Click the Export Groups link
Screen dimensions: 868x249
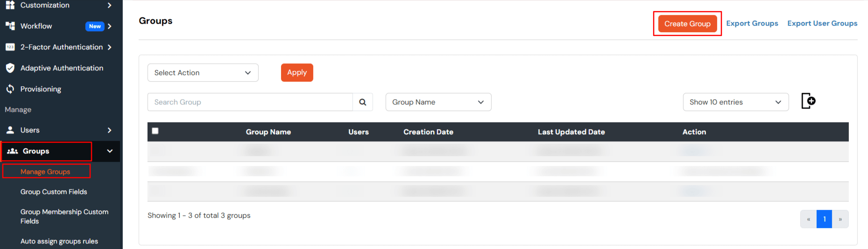click(x=752, y=23)
